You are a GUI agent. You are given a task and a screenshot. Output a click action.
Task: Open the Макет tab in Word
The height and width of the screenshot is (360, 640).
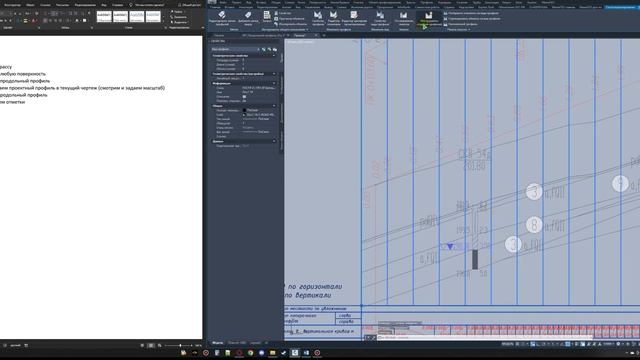click(x=30, y=5)
